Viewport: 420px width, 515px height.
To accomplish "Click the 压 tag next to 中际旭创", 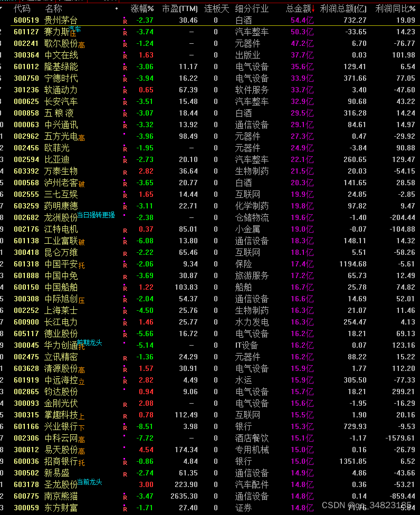I will coord(81,301).
